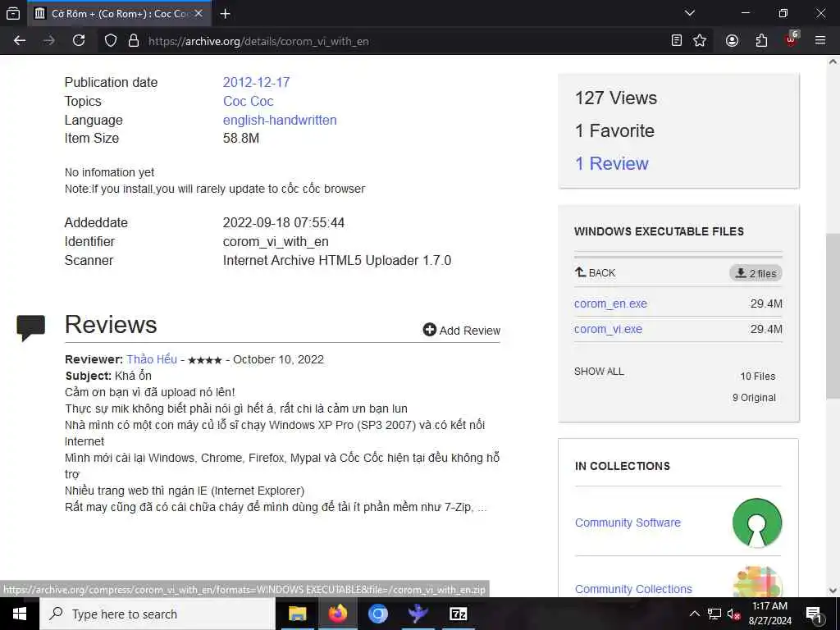
Task: Open the Firefox View icon
Action: coord(13,13)
